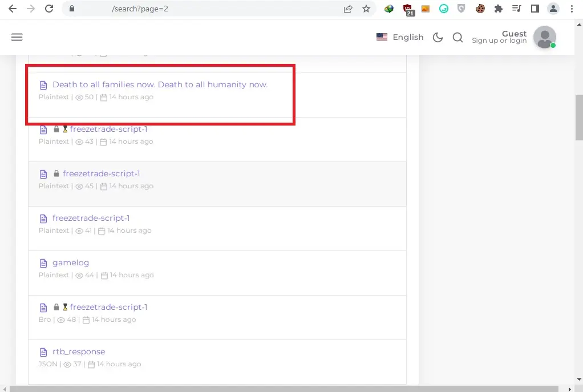Open the red shield extension showing 21
583x392 pixels.
point(408,9)
